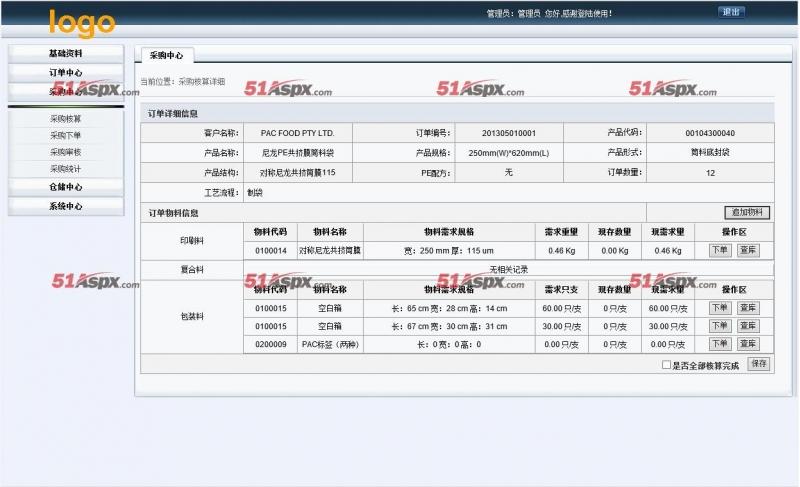Click 60.00 只/支 in 需求只支 column

coord(561,309)
